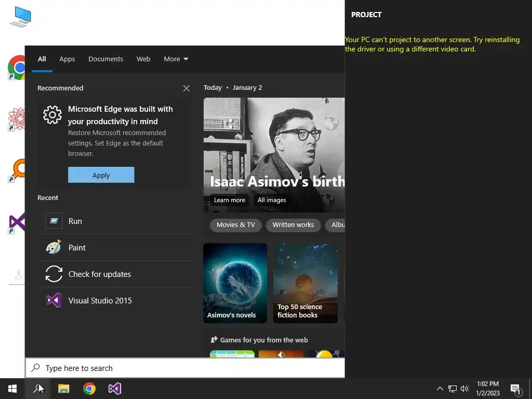The height and width of the screenshot is (399, 532).
Task: Open the Windows Start menu button
Action: coord(12,389)
